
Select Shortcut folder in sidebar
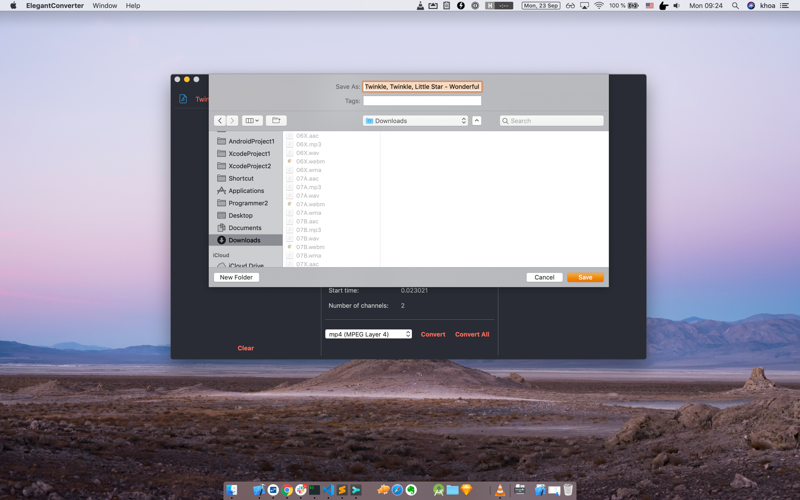point(245,179)
